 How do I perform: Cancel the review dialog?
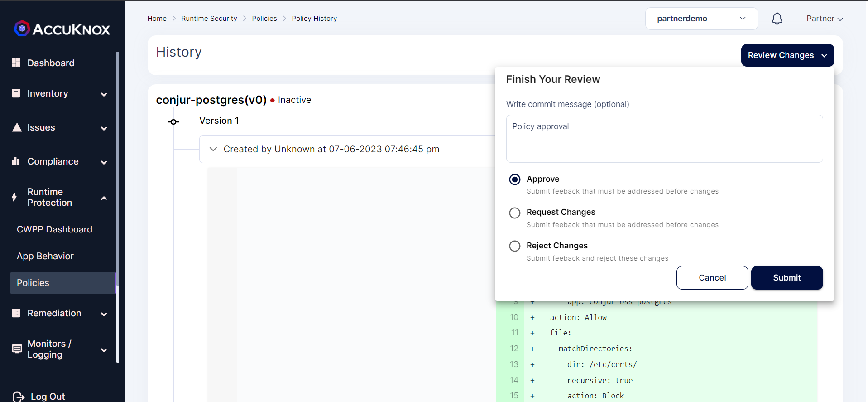pyautogui.click(x=712, y=278)
